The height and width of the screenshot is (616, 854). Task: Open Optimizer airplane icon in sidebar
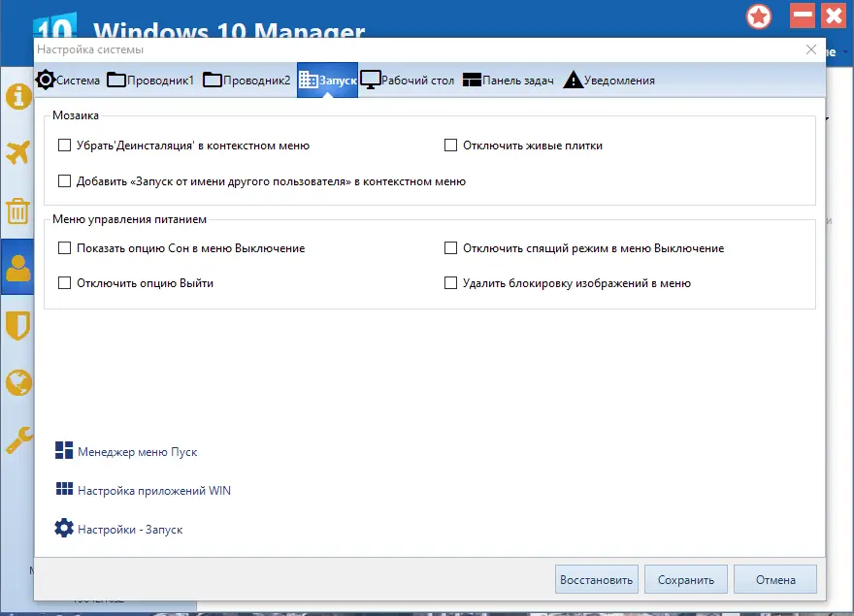coord(18,153)
